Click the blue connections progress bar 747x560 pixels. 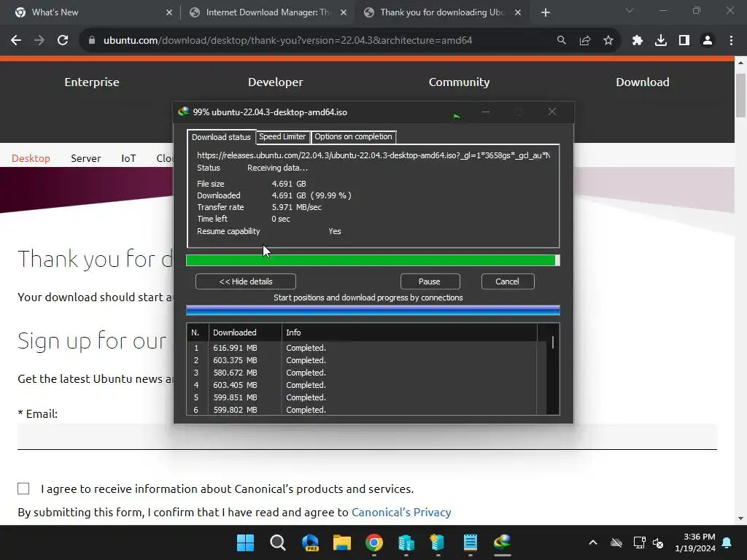tap(373, 311)
